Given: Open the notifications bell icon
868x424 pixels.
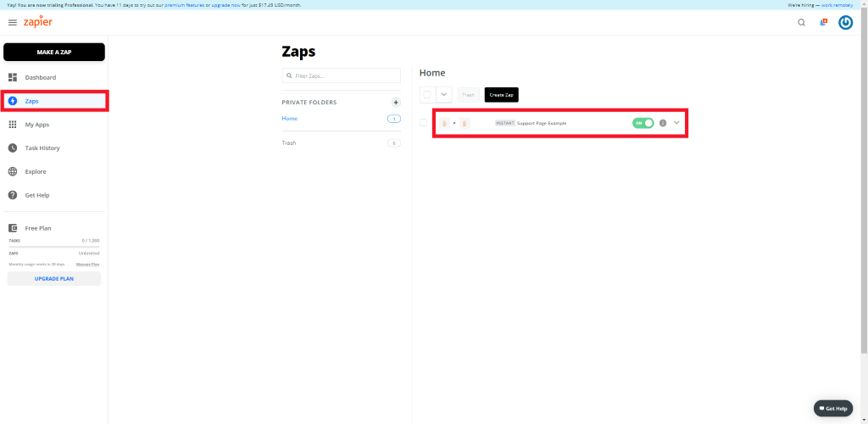Looking at the screenshot, I should (823, 23).
